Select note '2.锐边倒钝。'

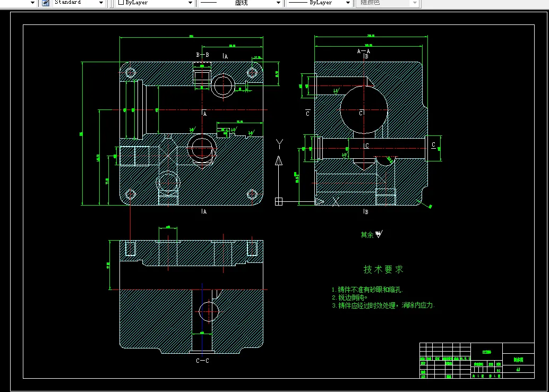click(349, 298)
